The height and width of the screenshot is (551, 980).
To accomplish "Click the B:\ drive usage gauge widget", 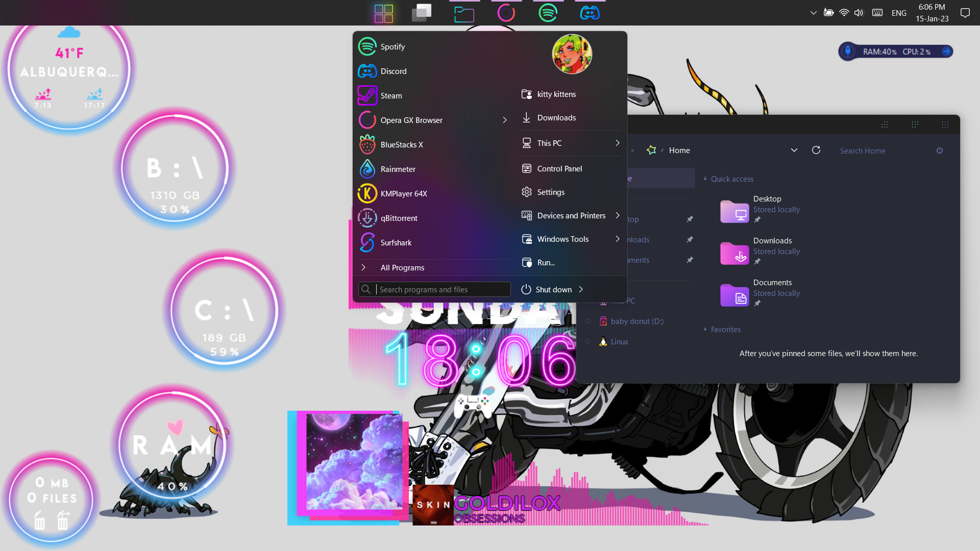I will (175, 168).
